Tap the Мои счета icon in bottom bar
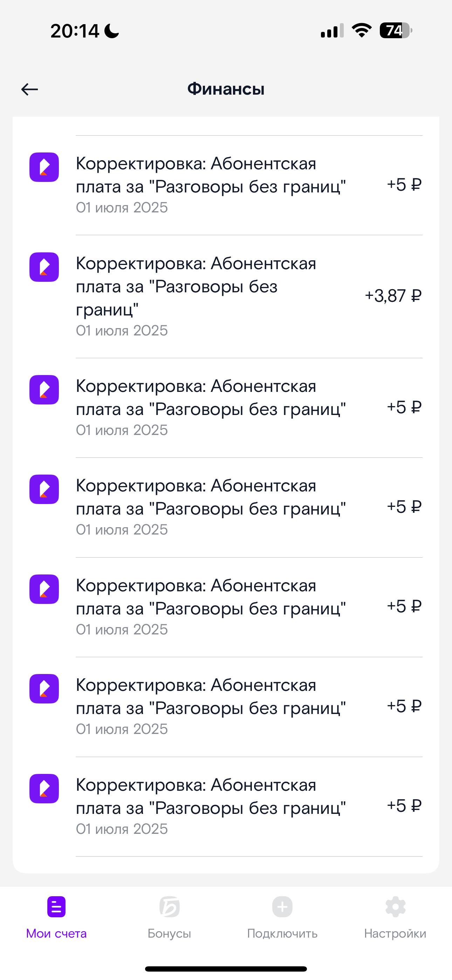The width and height of the screenshot is (452, 980). click(56, 907)
